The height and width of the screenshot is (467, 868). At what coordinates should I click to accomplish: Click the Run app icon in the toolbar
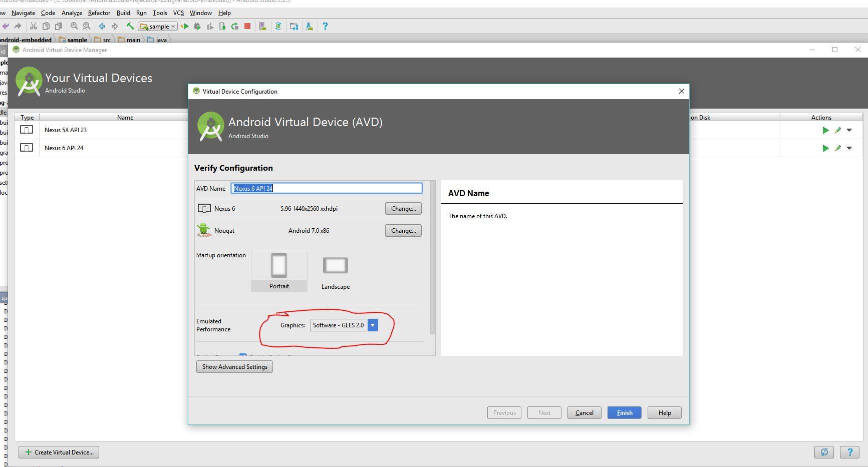pyautogui.click(x=185, y=26)
